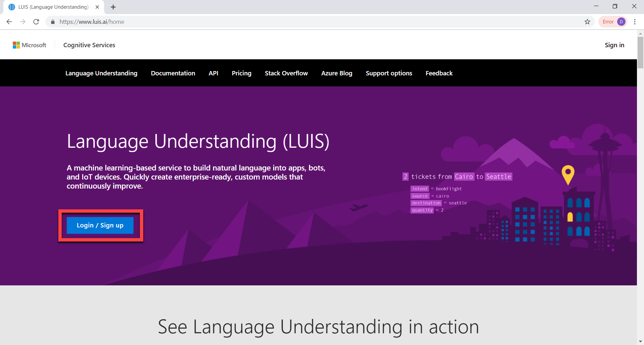Viewport: 644px width, 345px height.
Task: Reload the LUIS page
Action: (x=36, y=22)
